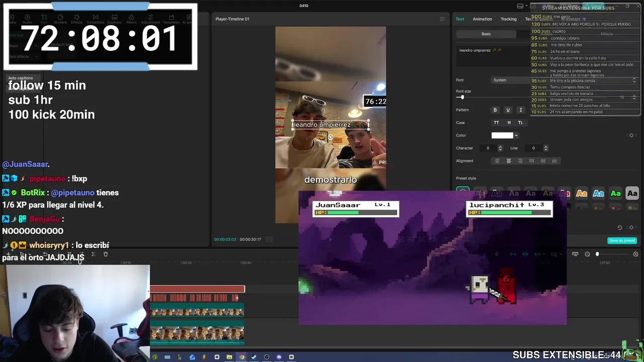Delete the selected clip with the trash icon
The image size is (644, 362).
click(106, 254)
